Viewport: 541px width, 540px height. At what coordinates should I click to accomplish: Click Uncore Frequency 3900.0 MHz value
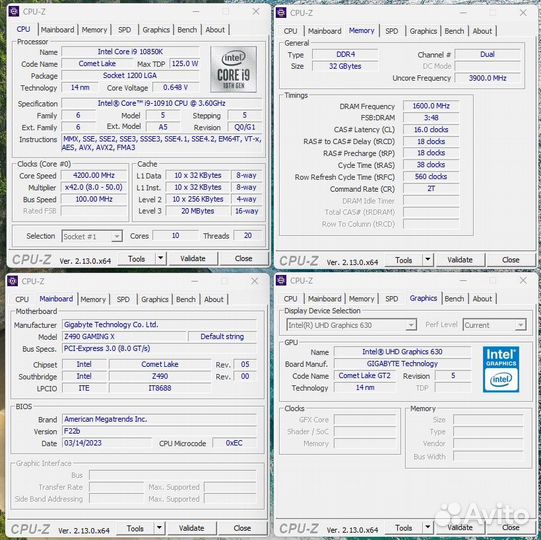[x=487, y=78]
